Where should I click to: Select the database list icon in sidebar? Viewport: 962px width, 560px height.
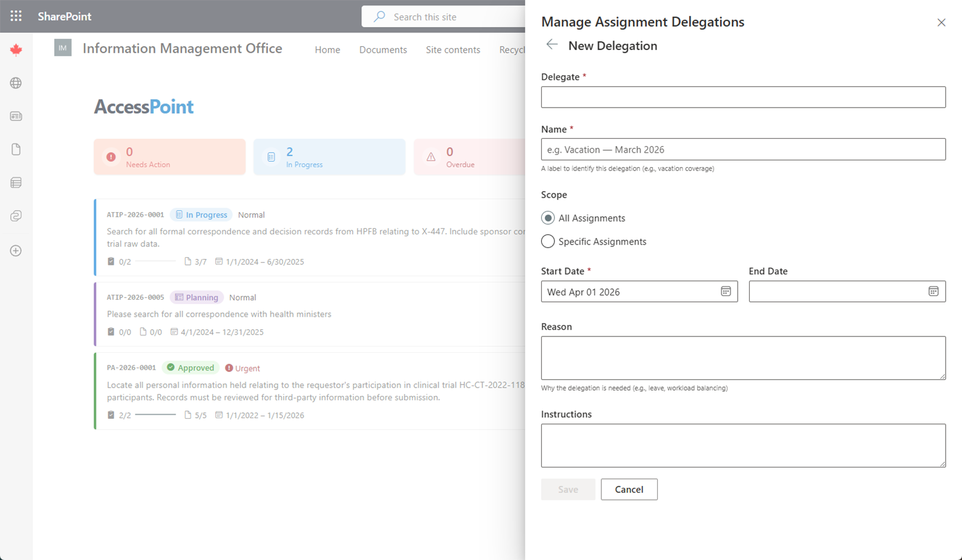click(16, 183)
